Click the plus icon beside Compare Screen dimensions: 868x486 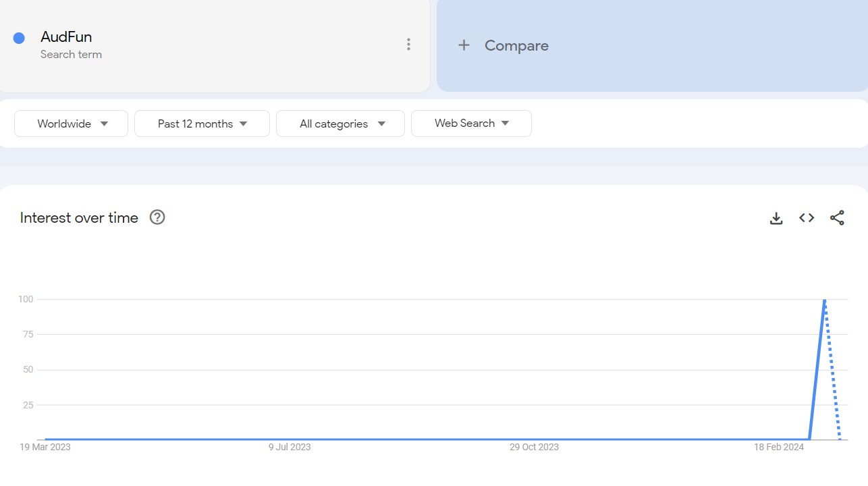click(464, 45)
